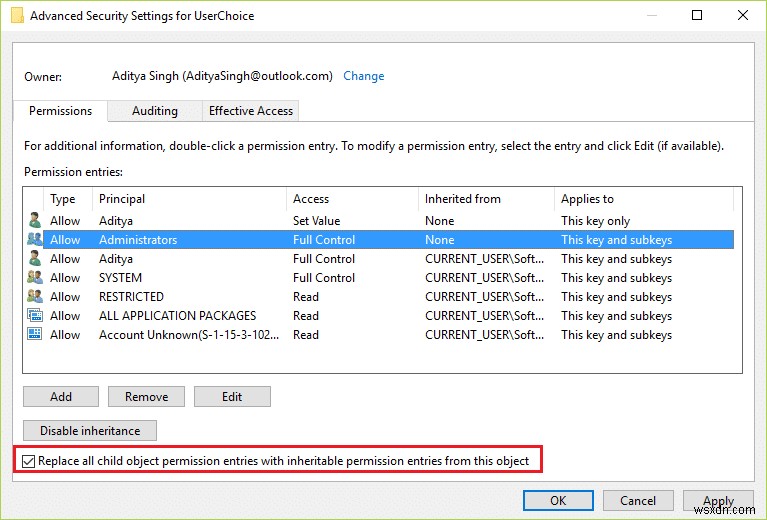Sort entries by Inherited from column header

(462, 199)
